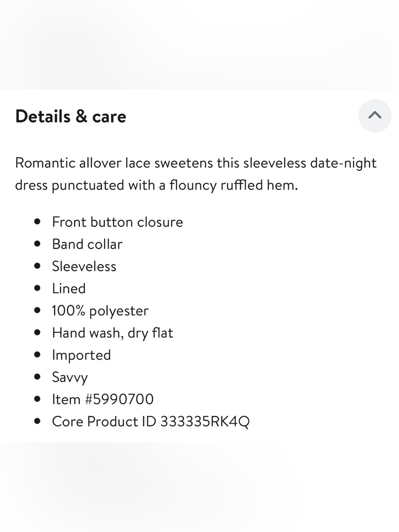Click the Imported list item
Screen dimensions: 399x532
pos(81,355)
